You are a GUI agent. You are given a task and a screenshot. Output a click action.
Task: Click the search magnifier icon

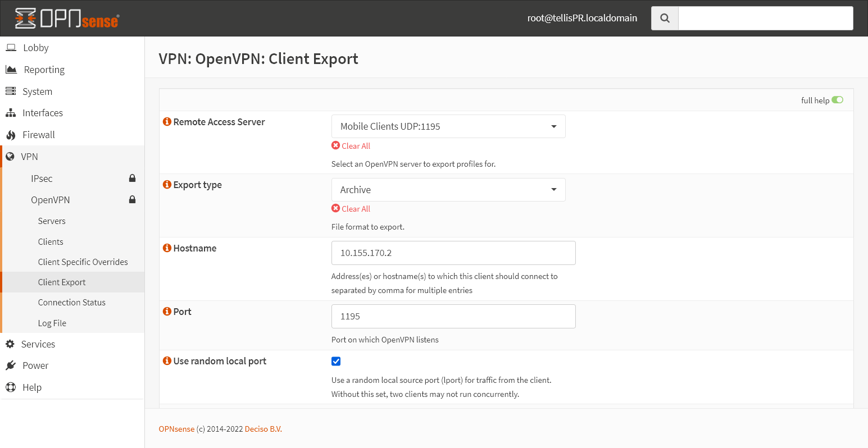pos(665,17)
